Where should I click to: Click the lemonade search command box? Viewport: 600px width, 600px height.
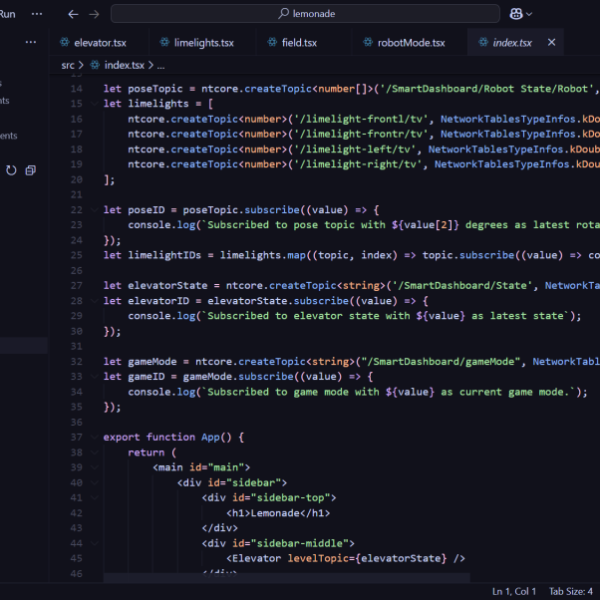pos(305,14)
